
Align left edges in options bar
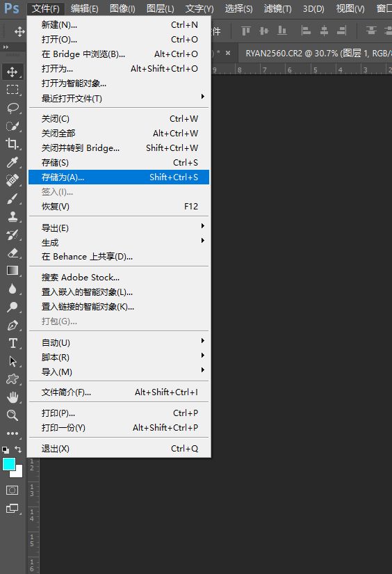tap(306, 31)
